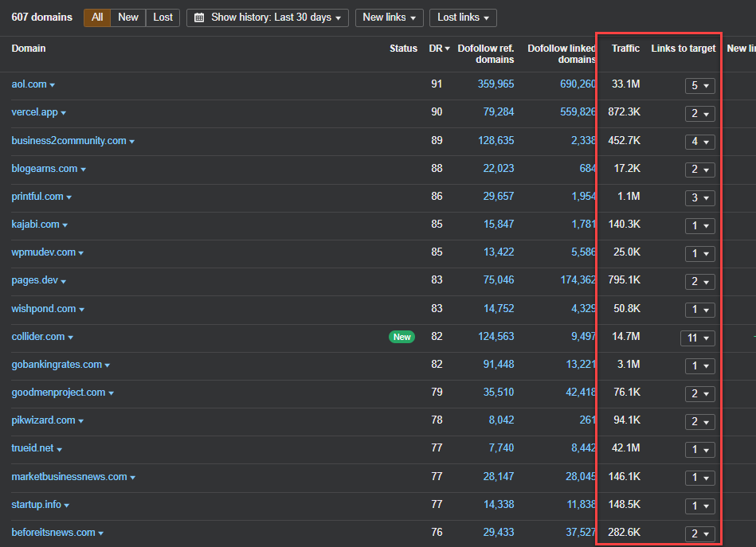
Task: Expand the caret next to pages.dev
Action: tap(64, 281)
